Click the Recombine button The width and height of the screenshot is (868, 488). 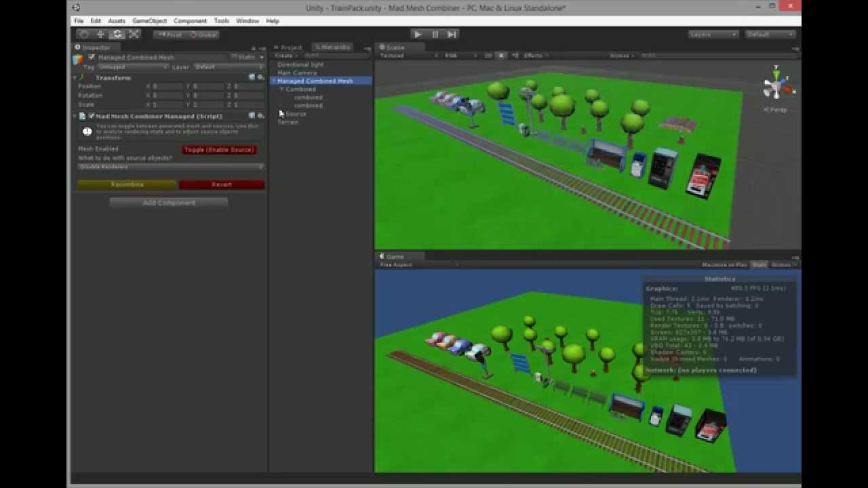127,184
